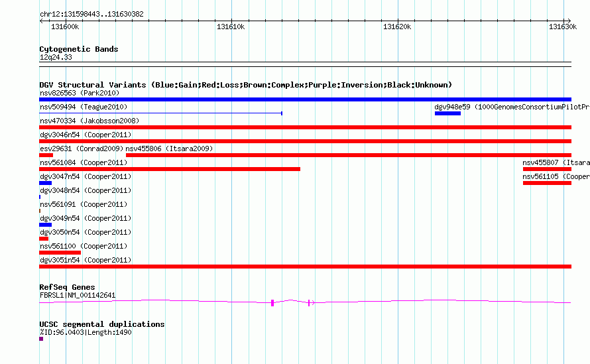Select the nsv455806 (Itsara2009) label
Image resolution: width=590 pixels, height=364 pixels.
coord(169,149)
